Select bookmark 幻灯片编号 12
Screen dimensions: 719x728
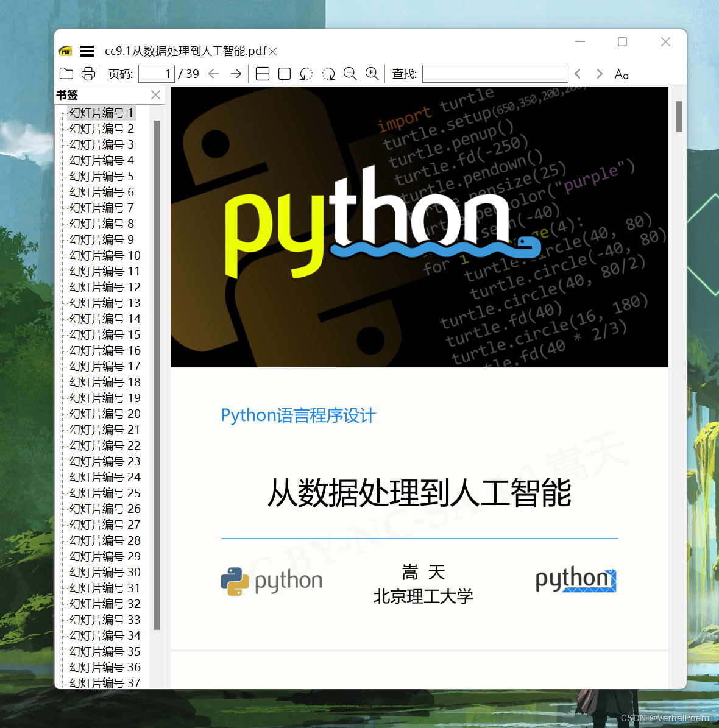pos(105,287)
